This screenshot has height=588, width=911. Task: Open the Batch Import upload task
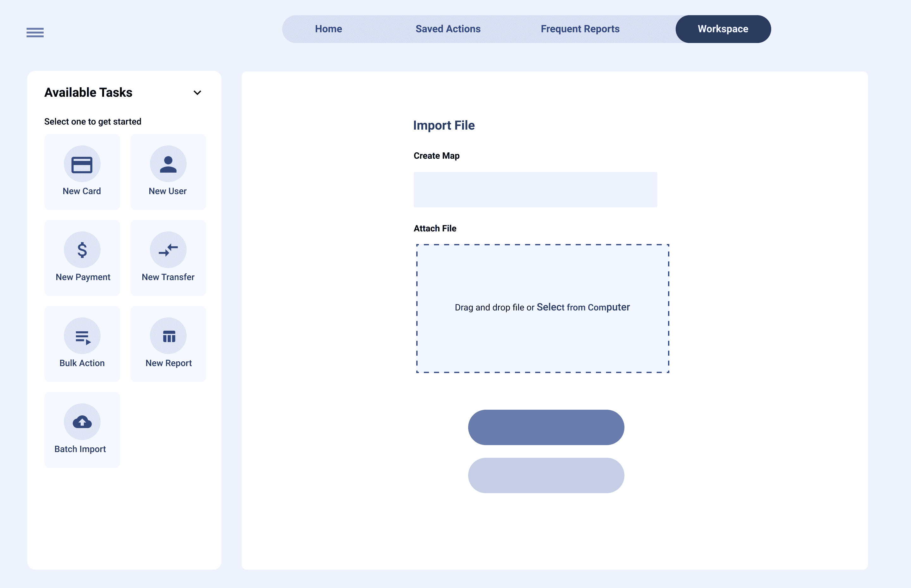coord(82,422)
